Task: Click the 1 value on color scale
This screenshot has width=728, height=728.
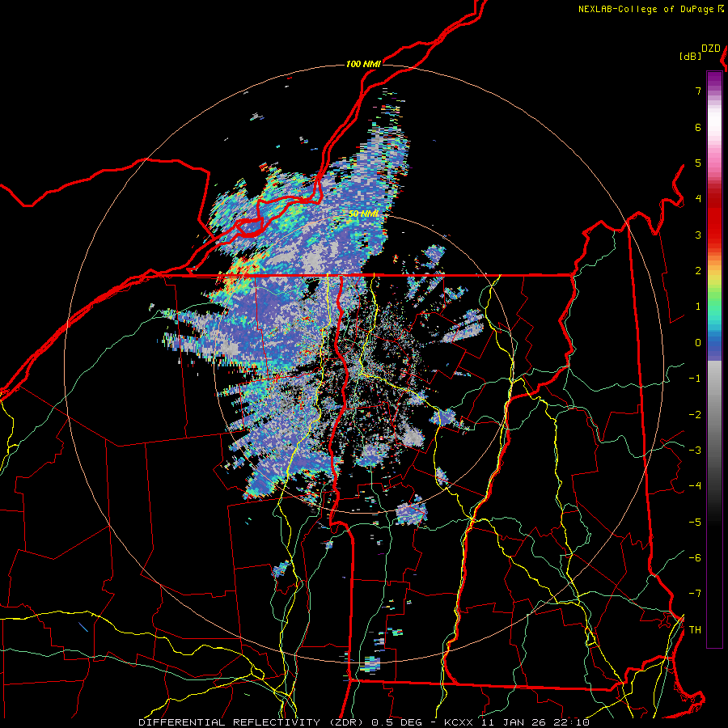Action: (x=698, y=307)
